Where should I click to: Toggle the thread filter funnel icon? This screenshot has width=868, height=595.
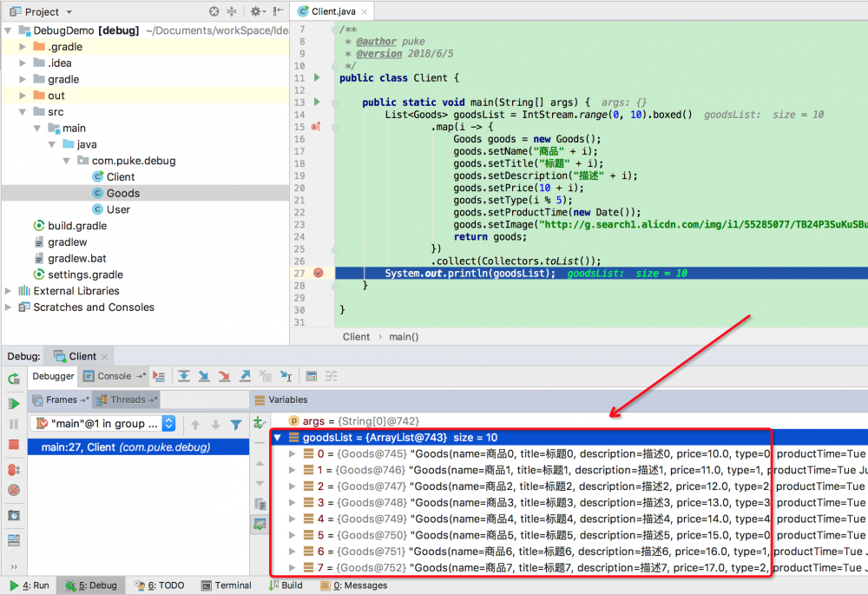pos(236,425)
